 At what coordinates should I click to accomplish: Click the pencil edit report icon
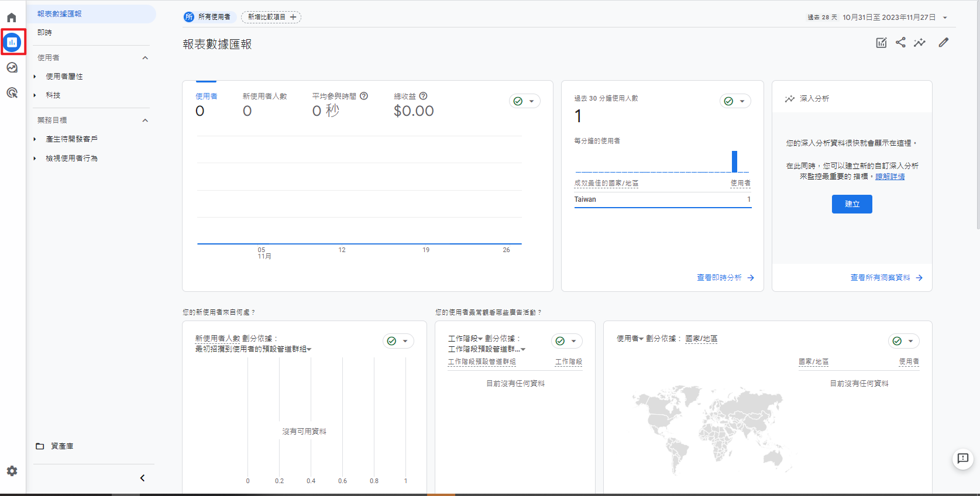pos(944,42)
